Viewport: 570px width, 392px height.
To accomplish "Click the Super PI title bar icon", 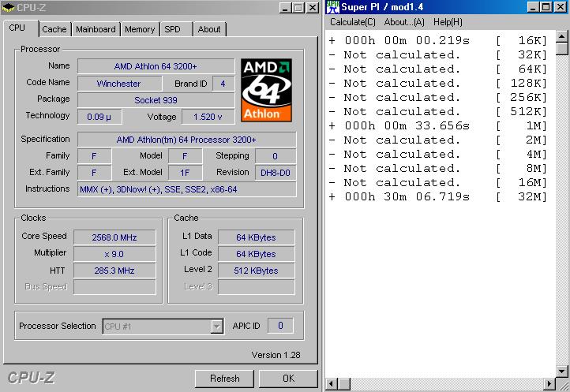I will pos(332,7).
